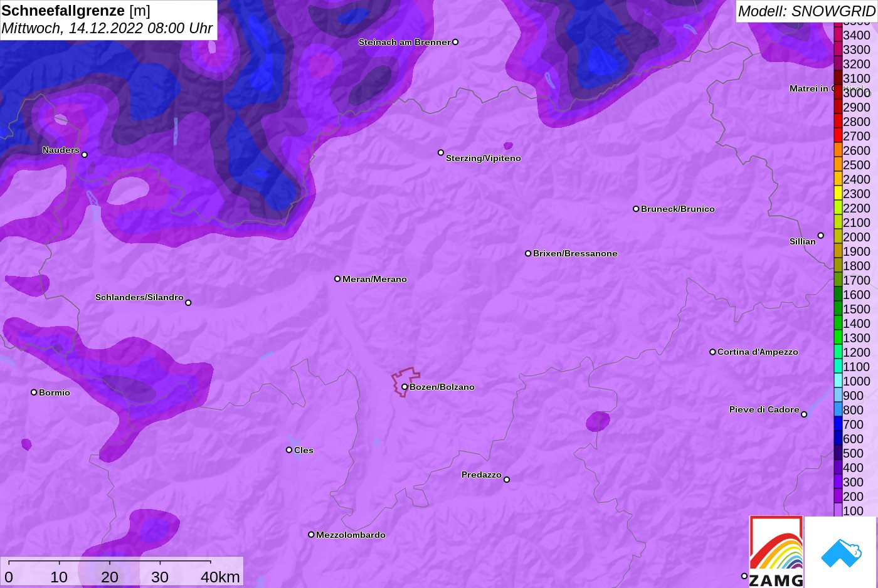Viewport: 878px width, 588px height.
Task: Pick the 1500 m green legend swatch
Action: 838,309
